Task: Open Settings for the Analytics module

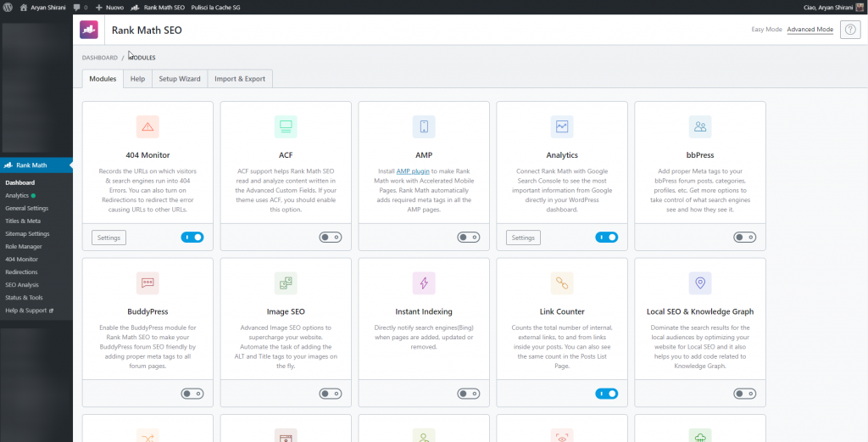Action: coord(523,238)
